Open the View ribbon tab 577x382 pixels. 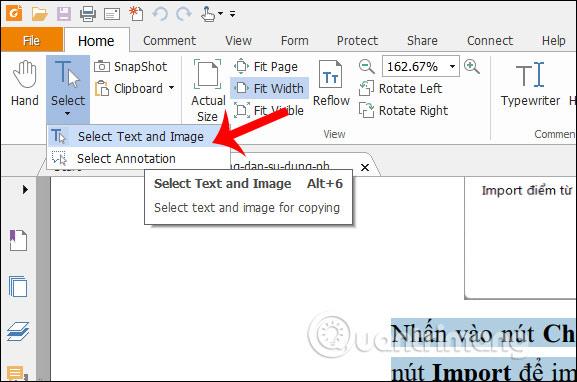point(238,40)
